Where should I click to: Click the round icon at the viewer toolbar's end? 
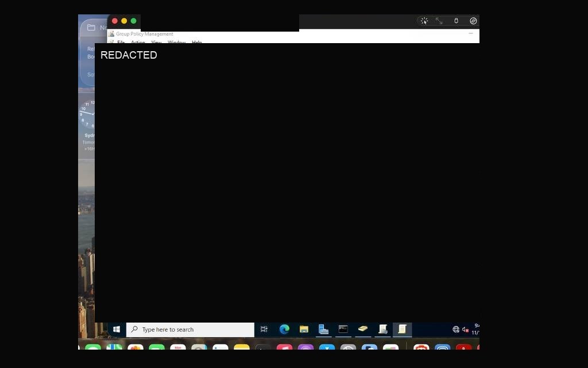473,21
